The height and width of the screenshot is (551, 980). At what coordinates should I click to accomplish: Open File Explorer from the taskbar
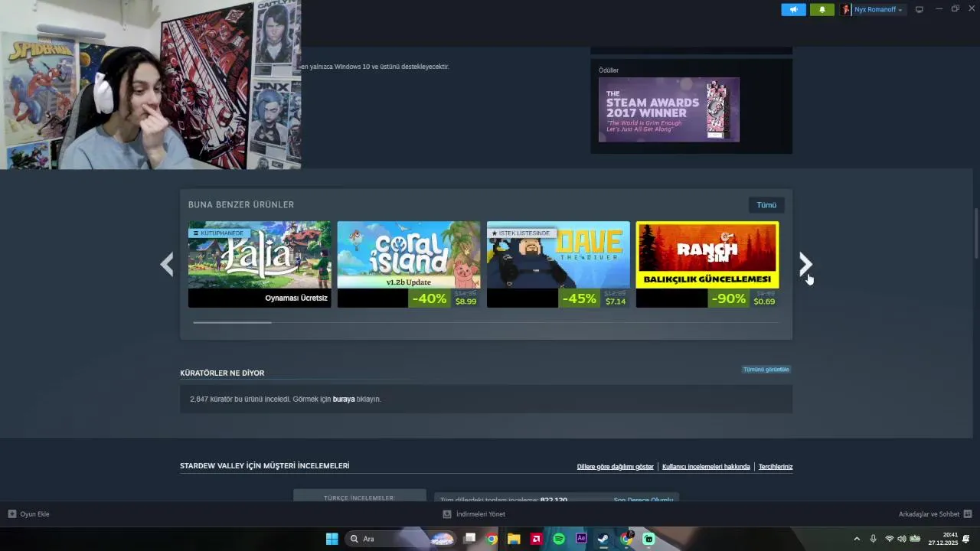tap(514, 539)
